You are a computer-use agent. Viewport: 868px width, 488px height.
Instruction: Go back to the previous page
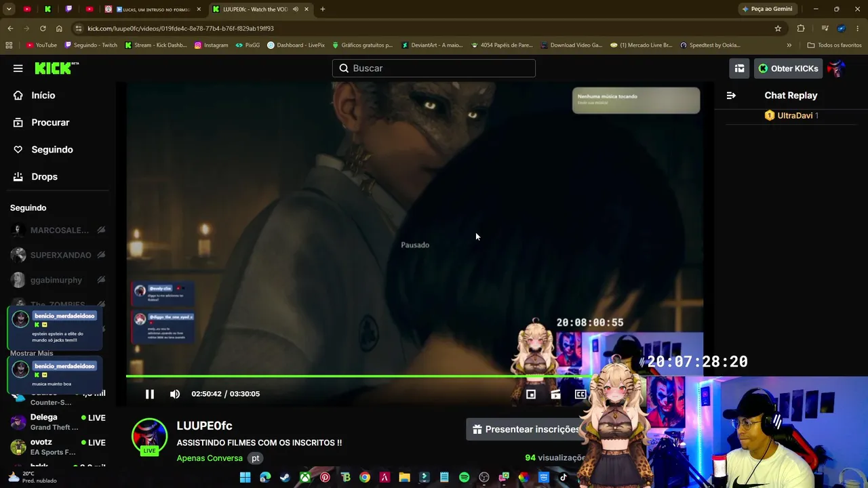click(x=10, y=28)
